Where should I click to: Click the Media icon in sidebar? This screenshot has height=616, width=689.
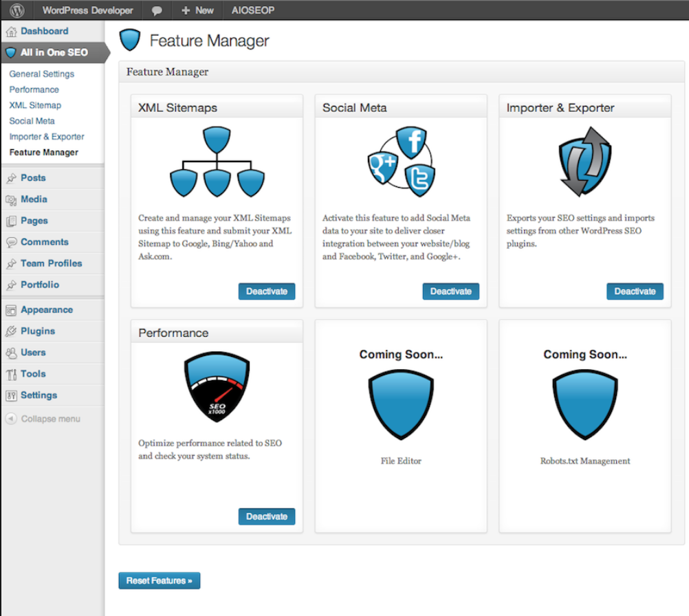coord(12,200)
